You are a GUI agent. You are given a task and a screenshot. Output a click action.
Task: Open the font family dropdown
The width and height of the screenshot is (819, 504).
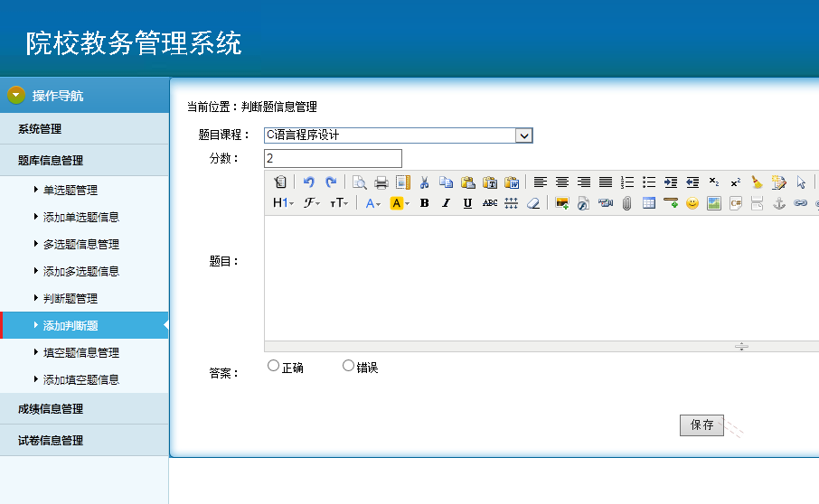pos(312,203)
